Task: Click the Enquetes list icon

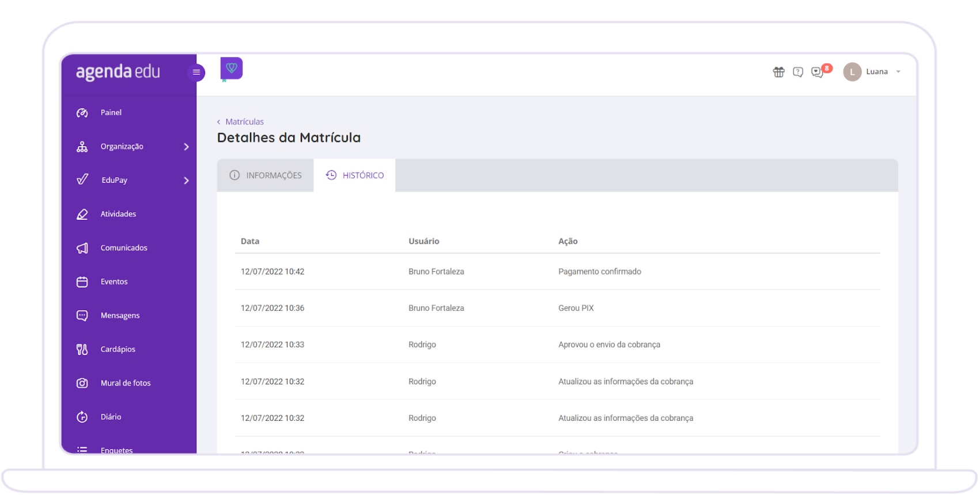Action: tap(82, 450)
